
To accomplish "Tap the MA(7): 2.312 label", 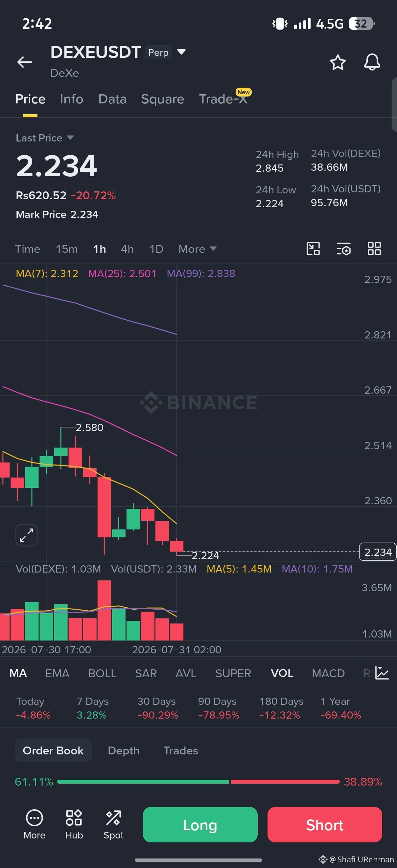I will pyautogui.click(x=47, y=273).
